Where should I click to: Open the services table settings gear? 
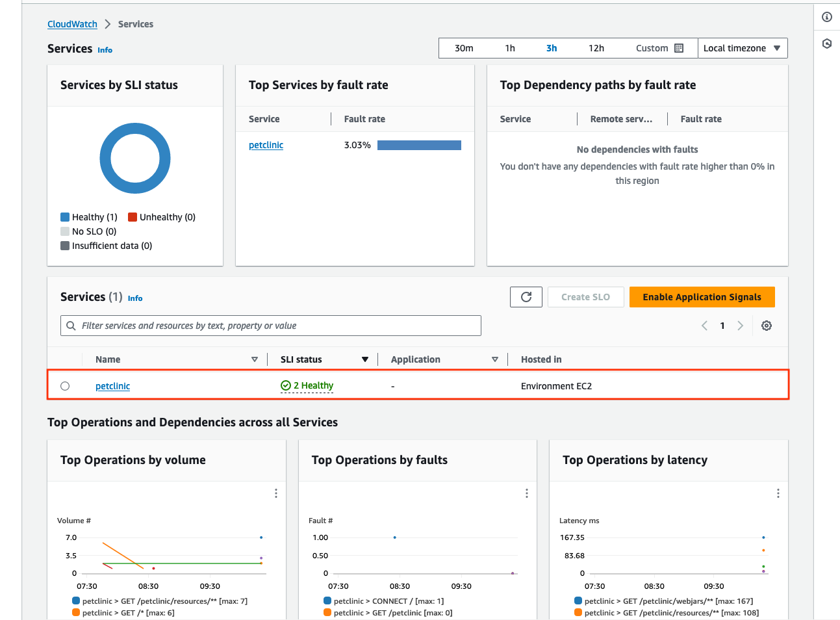766,326
